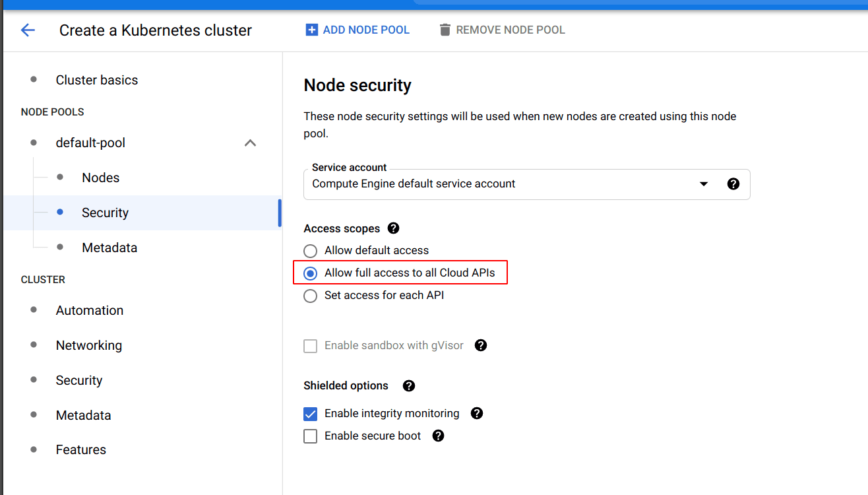Image resolution: width=868 pixels, height=495 pixels.
Task: Click ADD NODE POOL
Action: pos(357,30)
